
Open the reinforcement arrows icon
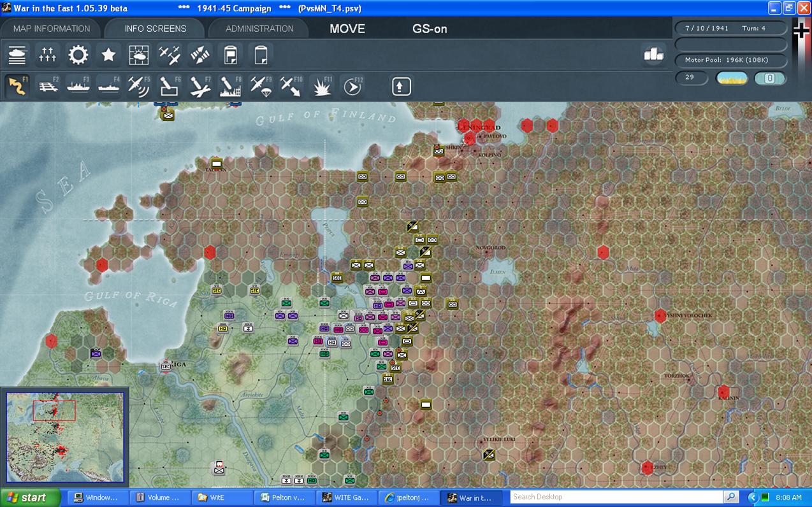coord(200,55)
